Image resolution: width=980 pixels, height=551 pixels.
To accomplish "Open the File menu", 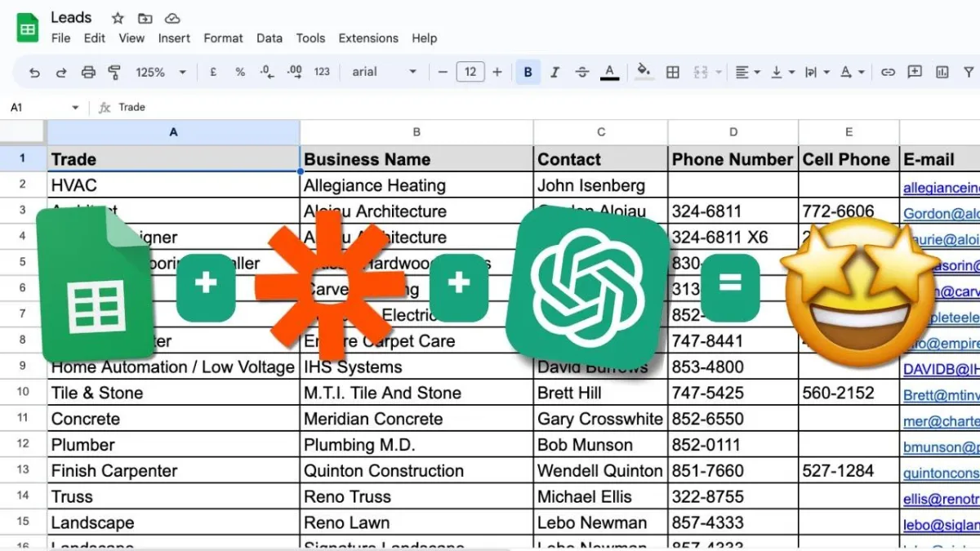I will pyautogui.click(x=60, y=38).
